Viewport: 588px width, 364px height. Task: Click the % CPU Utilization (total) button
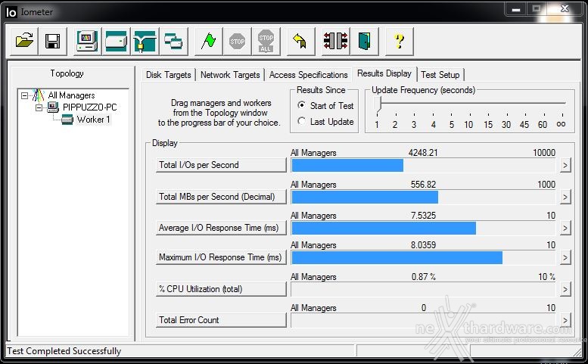click(221, 289)
